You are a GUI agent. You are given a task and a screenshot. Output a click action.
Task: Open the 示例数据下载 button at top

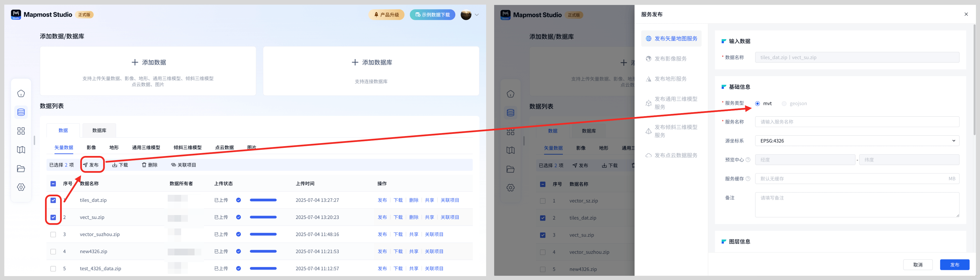(432, 15)
